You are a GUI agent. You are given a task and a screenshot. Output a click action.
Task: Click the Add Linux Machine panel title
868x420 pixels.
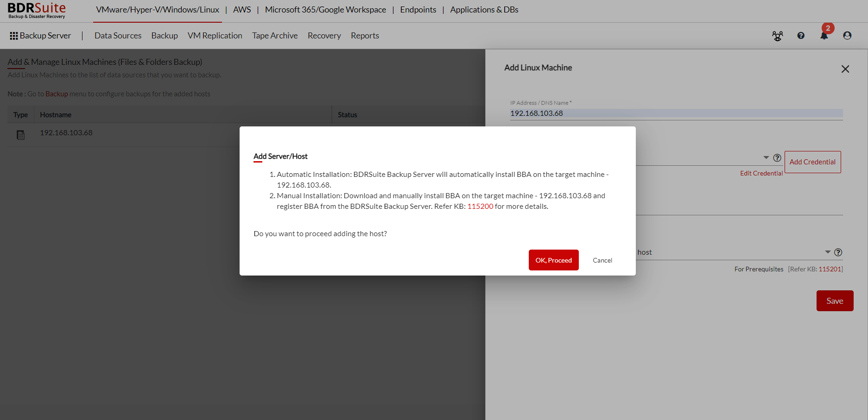point(538,68)
